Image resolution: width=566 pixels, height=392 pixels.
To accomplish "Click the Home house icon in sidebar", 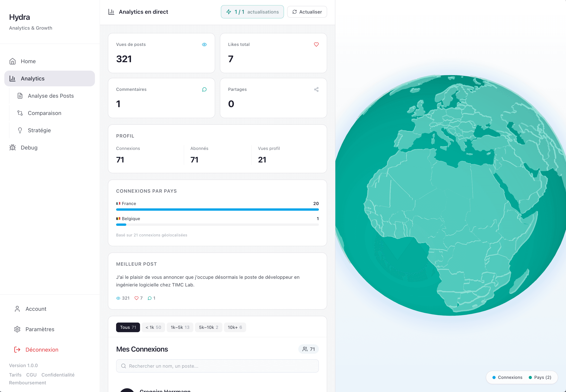I will tap(13, 61).
